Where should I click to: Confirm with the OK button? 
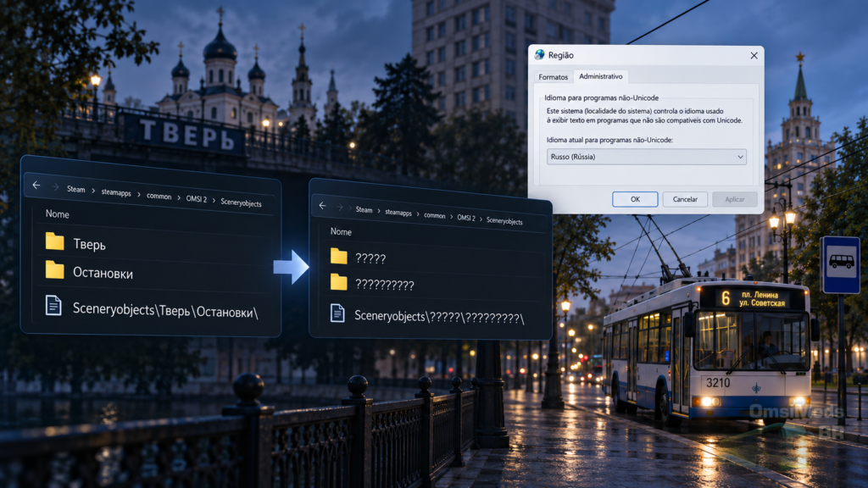pos(635,199)
